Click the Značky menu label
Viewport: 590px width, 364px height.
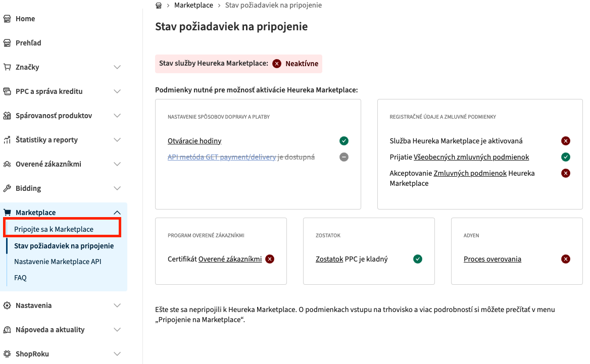(x=27, y=67)
